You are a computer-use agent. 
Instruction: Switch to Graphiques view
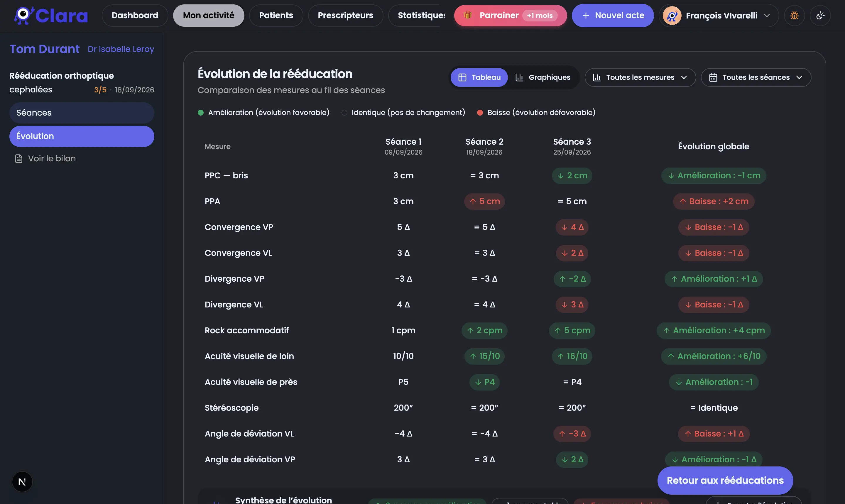(543, 77)
